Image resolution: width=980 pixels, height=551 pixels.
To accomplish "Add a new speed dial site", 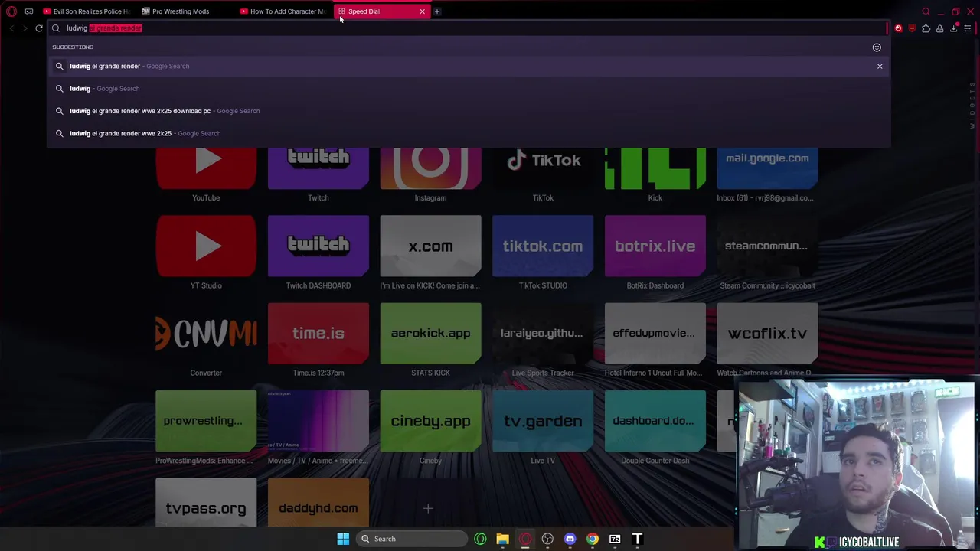I will (x=428, y=508).
